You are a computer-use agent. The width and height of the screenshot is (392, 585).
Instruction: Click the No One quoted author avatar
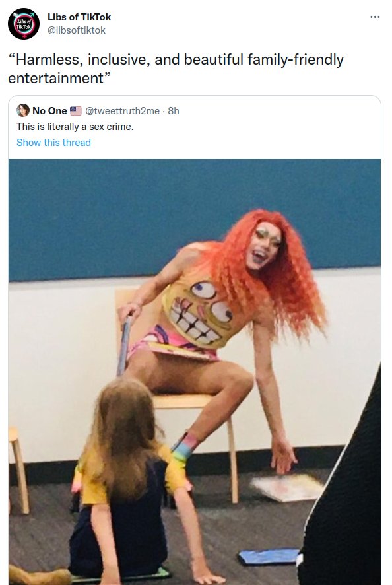pyautogui.click(x=23, y=110)
